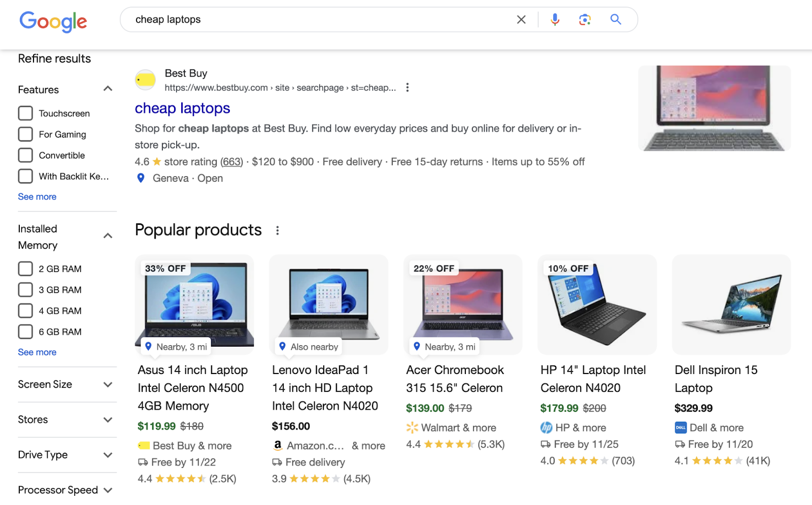Collapse the Features filter section
This screenshot has height=505, width=812.
pos(108,88)
